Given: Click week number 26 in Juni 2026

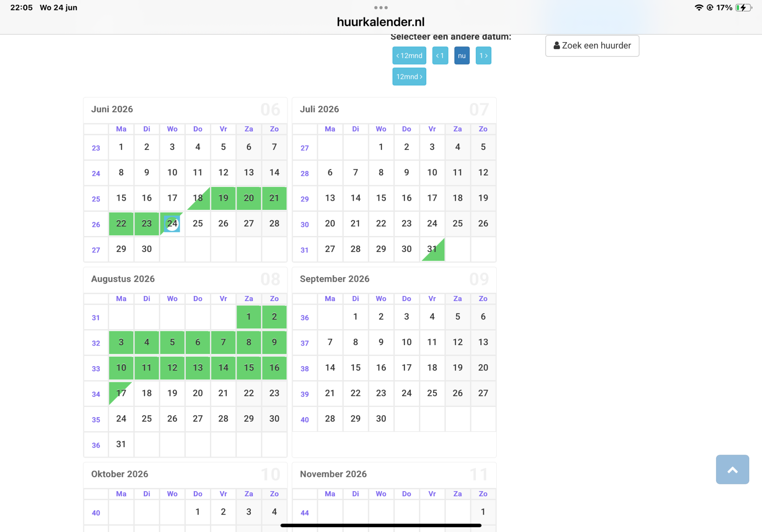Looking at the screenshot, I should coord(96,225).
